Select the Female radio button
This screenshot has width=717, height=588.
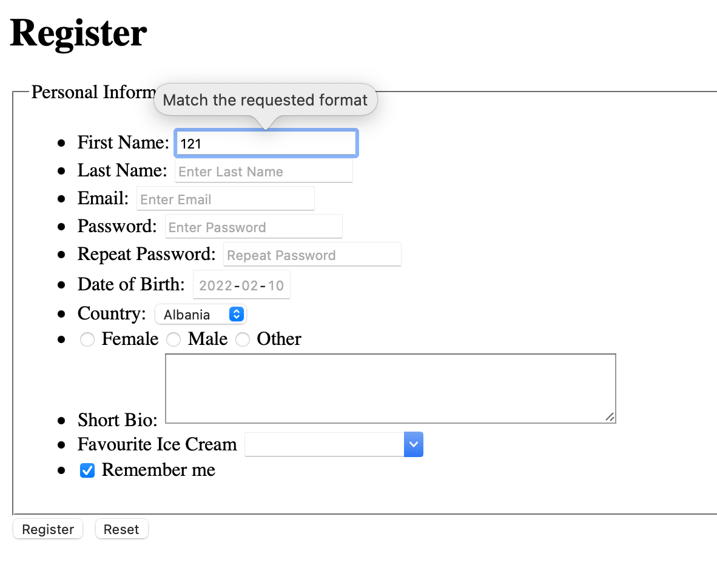pos(87,339)
